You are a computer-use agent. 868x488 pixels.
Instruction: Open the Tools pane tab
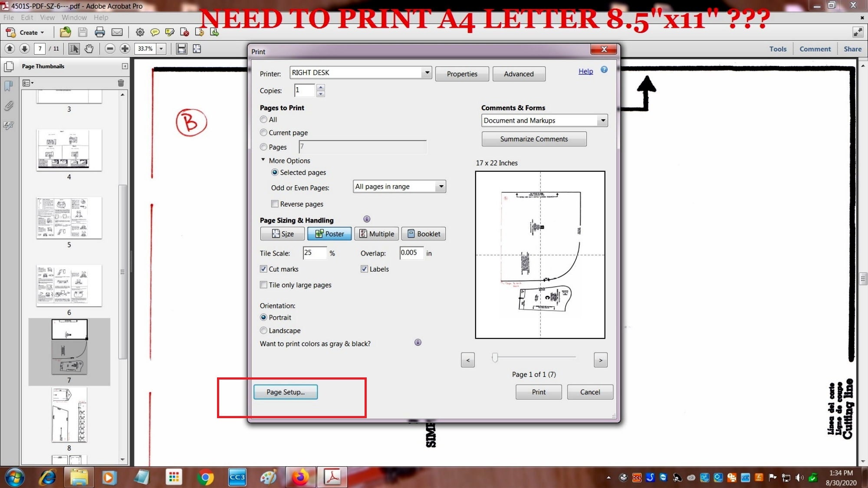pos(778,49)
